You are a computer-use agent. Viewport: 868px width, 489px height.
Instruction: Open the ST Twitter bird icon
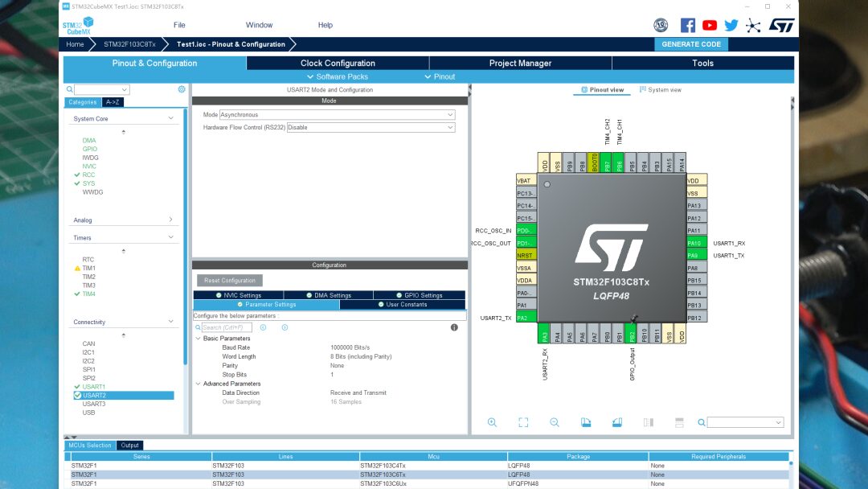pos(731,25)
